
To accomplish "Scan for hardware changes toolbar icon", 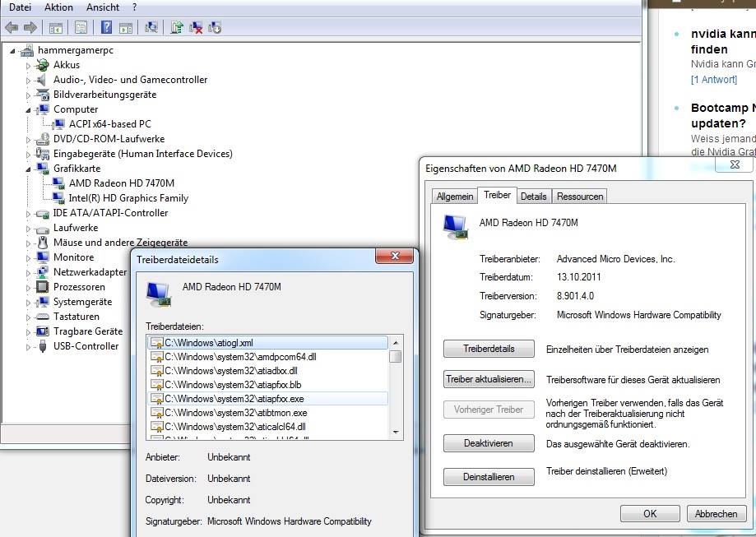I will [151, 27].
